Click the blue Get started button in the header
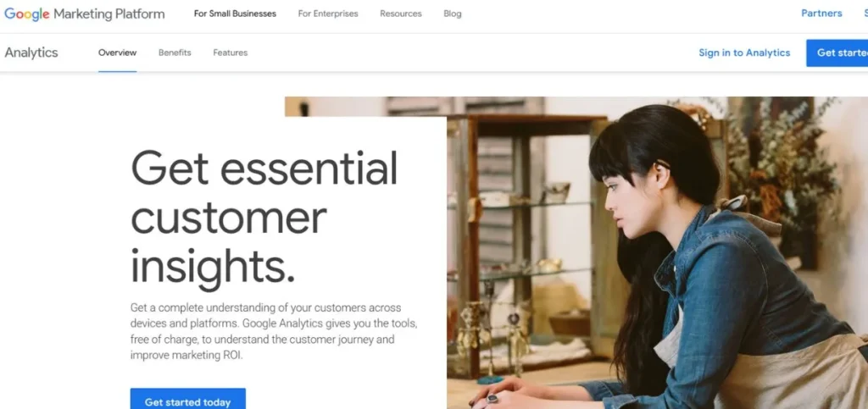 pyautogui.click(x=837, y=53)
